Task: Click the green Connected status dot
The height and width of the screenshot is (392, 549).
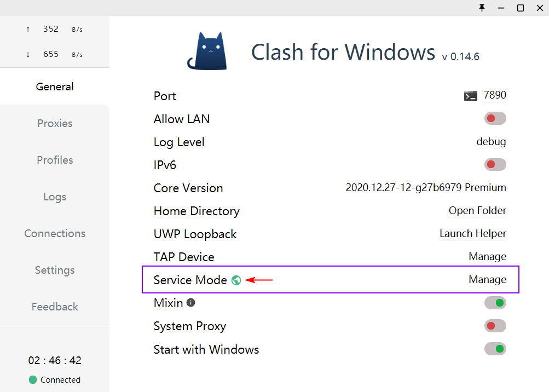Action: (33, 379)
